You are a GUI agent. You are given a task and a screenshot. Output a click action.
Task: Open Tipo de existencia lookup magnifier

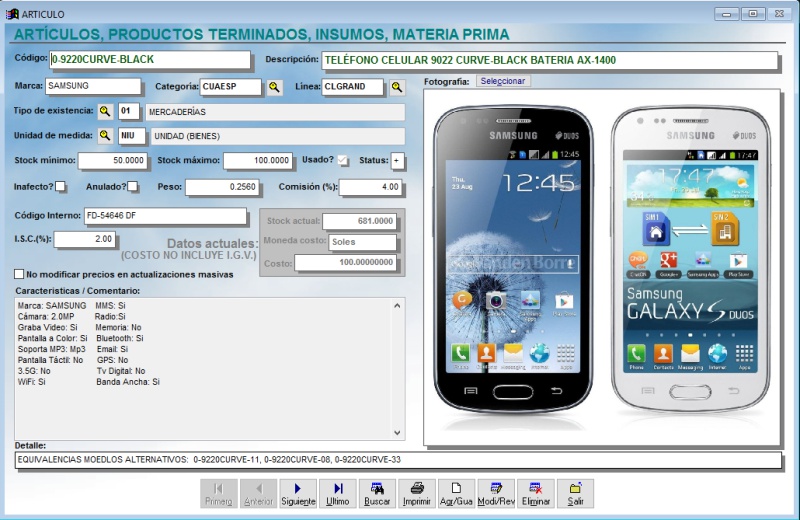(x=105, y=111)
